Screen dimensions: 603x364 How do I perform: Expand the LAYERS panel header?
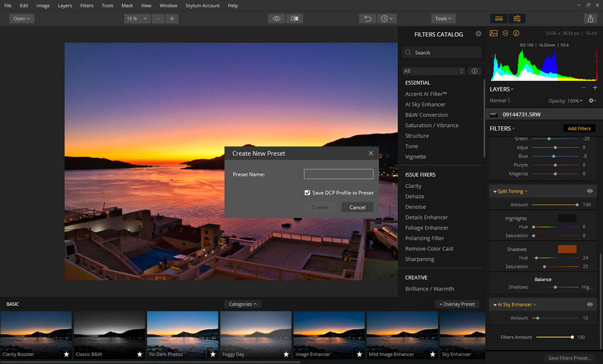click(501, 89)
